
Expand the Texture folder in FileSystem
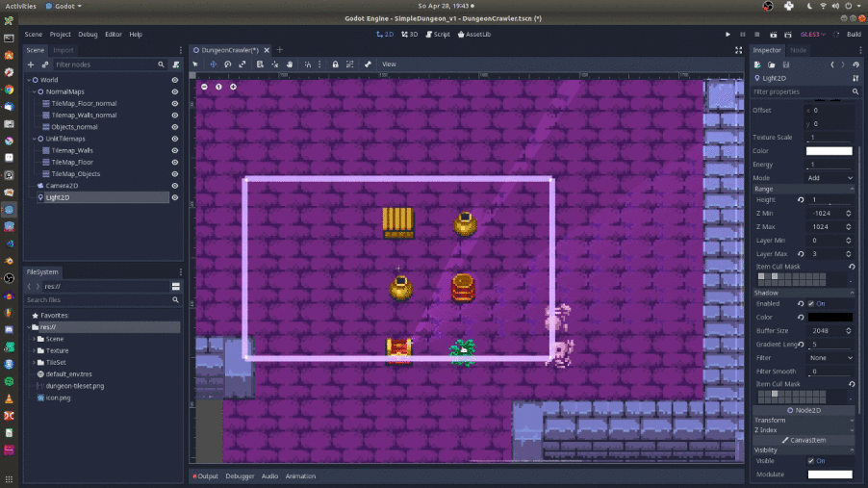pyautogui.click(x=34, y=350)
